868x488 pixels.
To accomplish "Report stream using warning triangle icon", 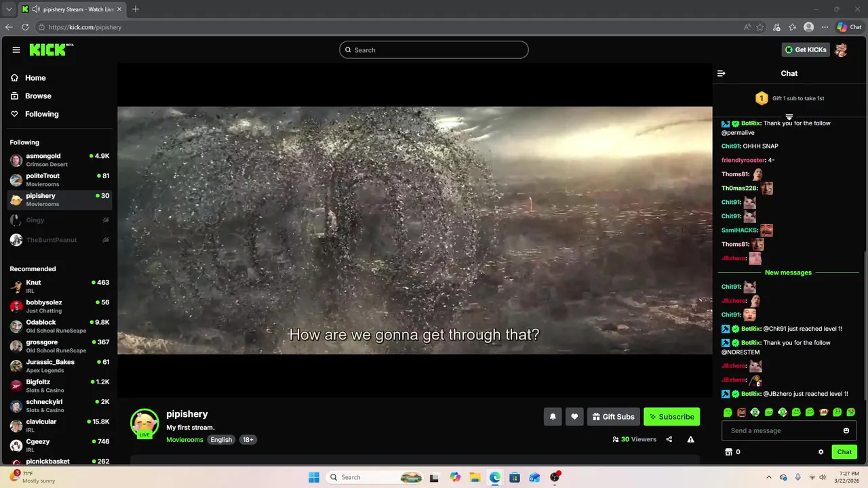I will point(690,439).
